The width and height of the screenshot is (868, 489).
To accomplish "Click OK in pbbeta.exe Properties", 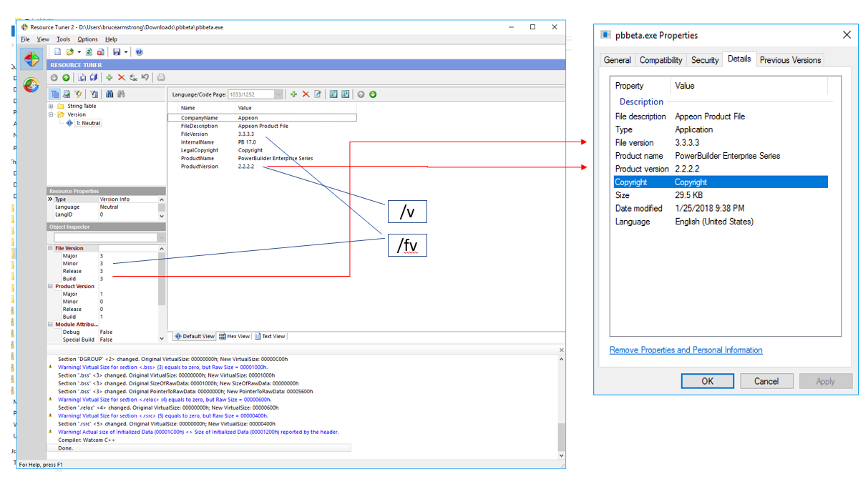I will [708, 381].
